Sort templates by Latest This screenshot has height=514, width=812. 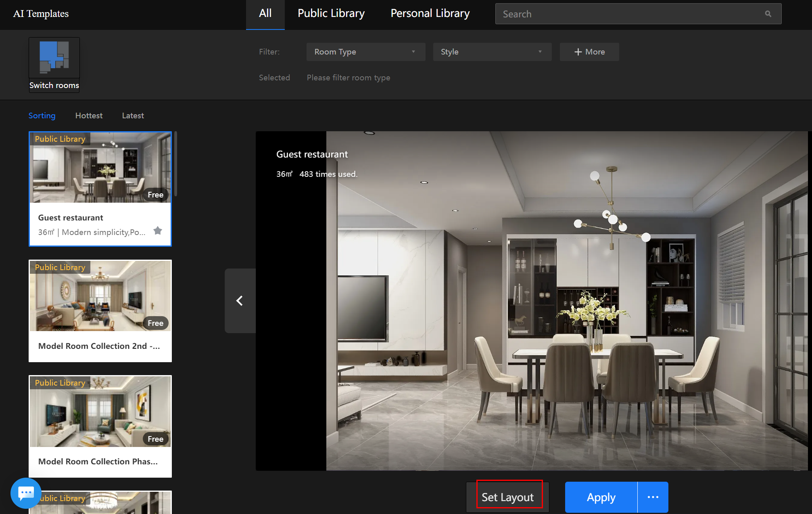(133, 115)
